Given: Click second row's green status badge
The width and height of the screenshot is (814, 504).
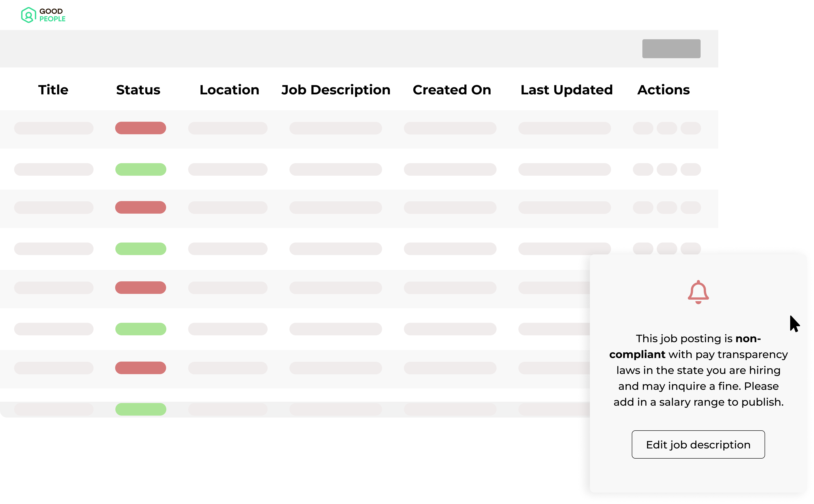Looking at the screenshot, I should click(140, 169).
